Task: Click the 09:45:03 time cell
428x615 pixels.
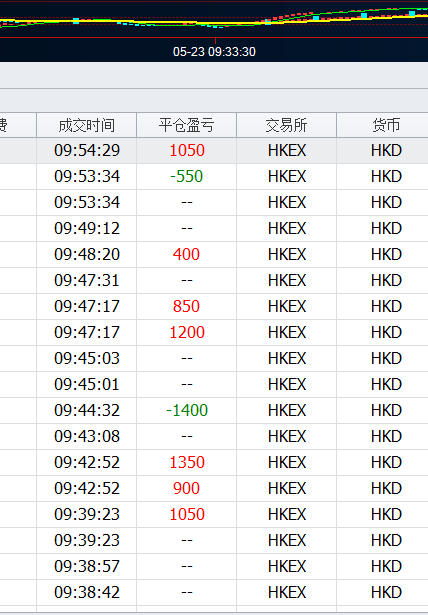Action: (x=86, y=358)
